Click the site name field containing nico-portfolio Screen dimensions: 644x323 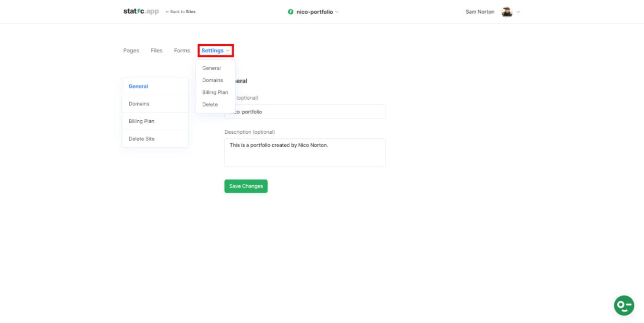point(305,112)
